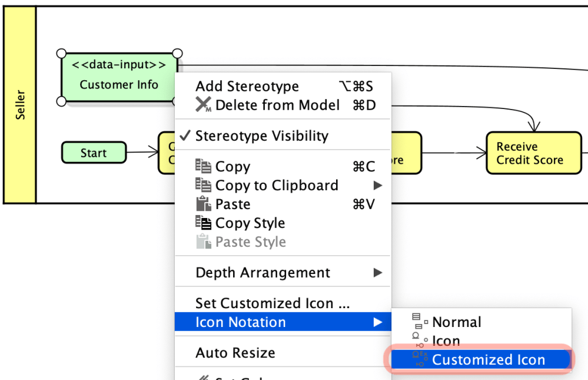Image resolution: width=588 pixels, height=380 pixels.
Task: Click the Receive Credit Score task node
Action: pos(533,153)
